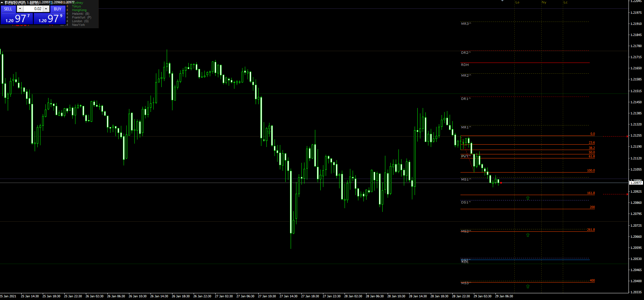Click the Fibonacci 200 level label
This screenshot has height=300, width=644.
(592, 207)
